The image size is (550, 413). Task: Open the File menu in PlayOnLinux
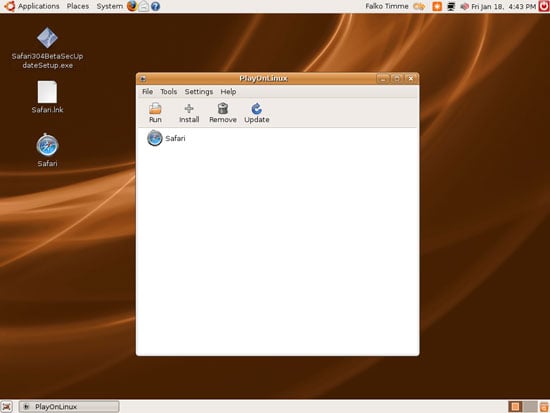click(x=147, y=92)
